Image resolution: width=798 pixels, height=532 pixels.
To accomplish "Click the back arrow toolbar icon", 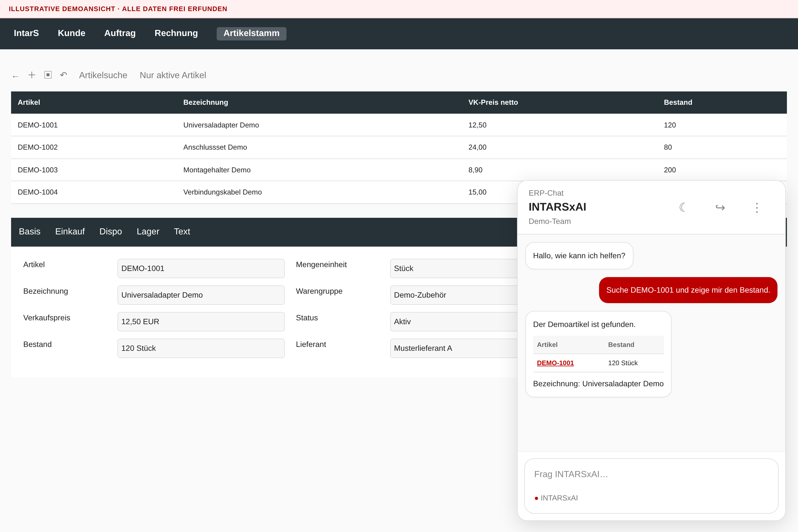I will pos(15,76).
